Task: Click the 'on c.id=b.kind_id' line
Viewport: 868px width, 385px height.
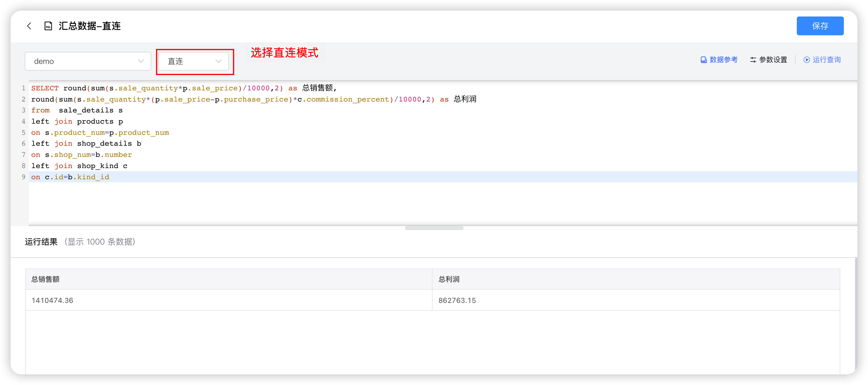Action: pyautogui.click(x=70, y=177)
